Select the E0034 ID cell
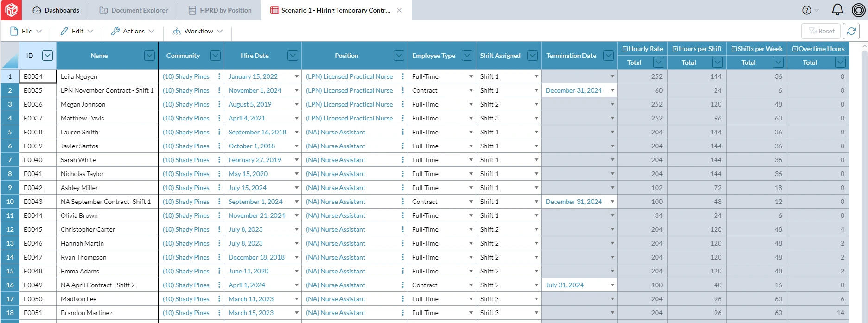 coord(38,76)
